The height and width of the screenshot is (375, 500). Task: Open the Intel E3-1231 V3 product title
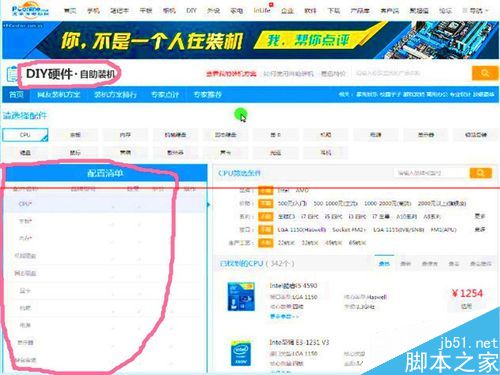(299, 342)
